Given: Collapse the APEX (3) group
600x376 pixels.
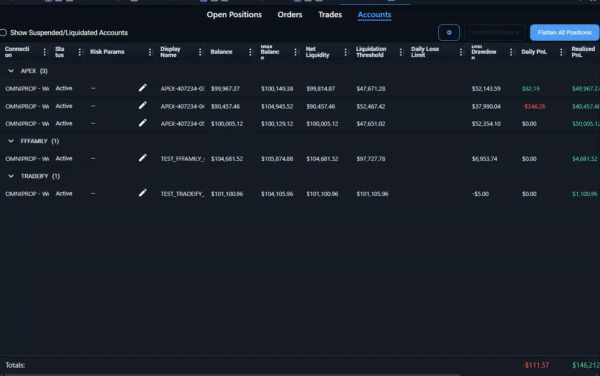Looking at the screenshot, I should [x=11, y=71].
